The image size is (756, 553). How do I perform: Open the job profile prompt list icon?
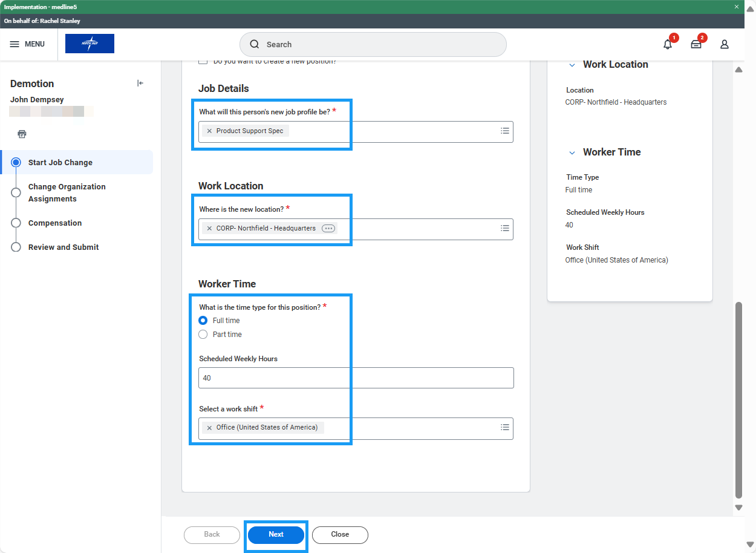click(x=504, y=131)
